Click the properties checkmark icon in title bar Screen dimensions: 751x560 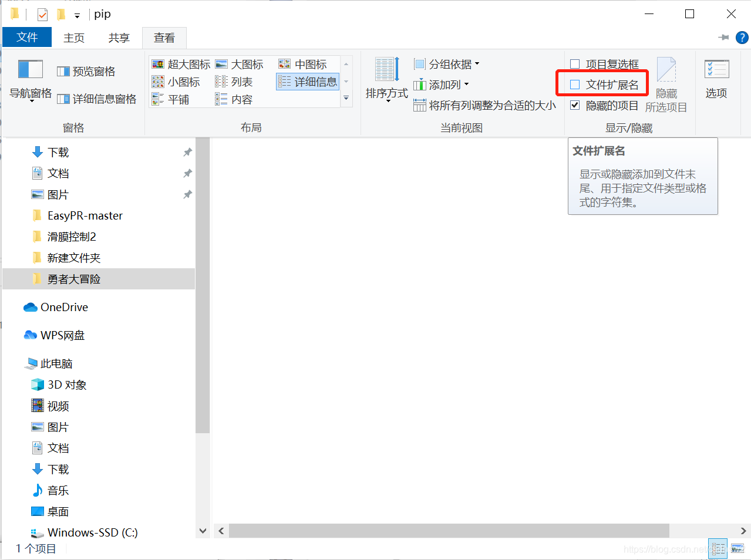42,14
